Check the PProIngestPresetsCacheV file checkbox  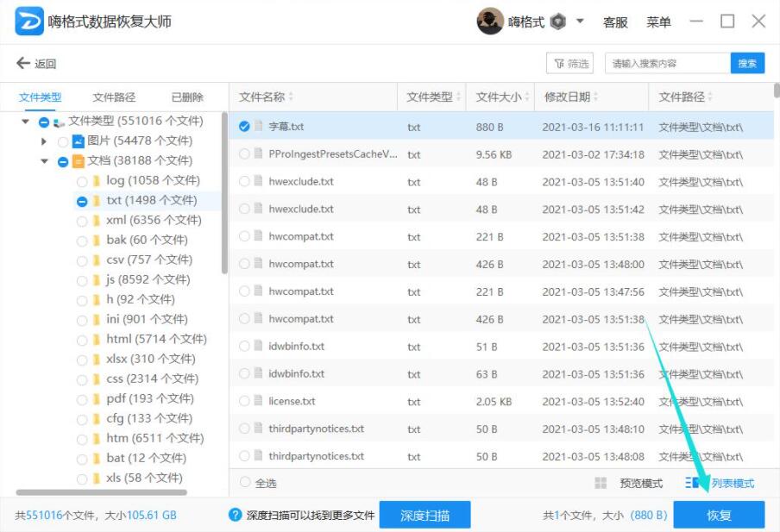click(243, 154)
